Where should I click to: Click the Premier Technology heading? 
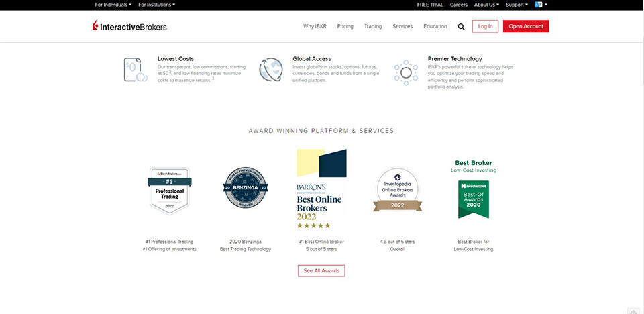tap(455, 59)
